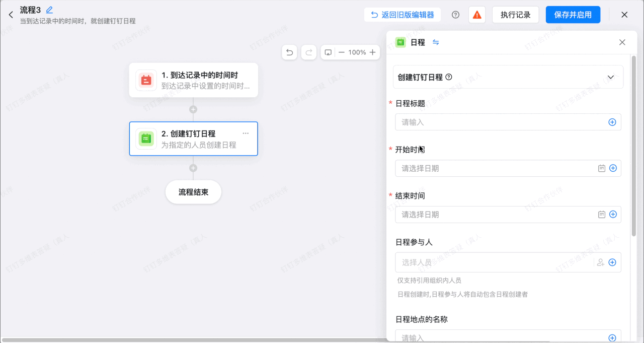Open 执行记录 button
This screenshot has width=644, height=343.
516,15
